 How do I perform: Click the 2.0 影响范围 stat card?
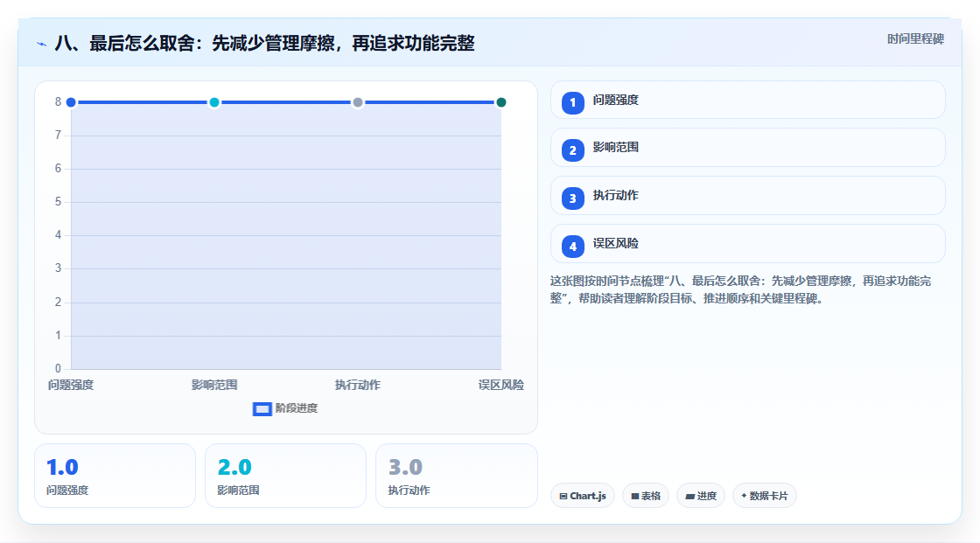(x=285, y=477)
